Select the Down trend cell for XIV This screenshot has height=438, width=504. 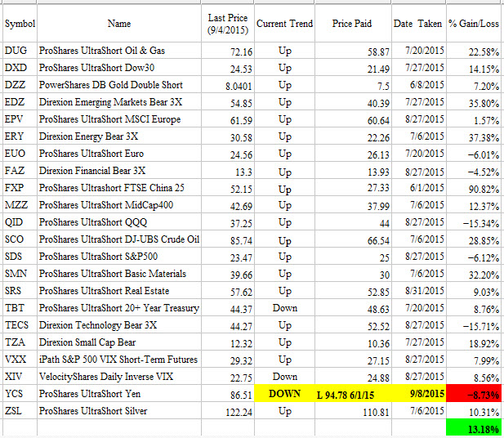pyautogui.click(x=284, y=376)
